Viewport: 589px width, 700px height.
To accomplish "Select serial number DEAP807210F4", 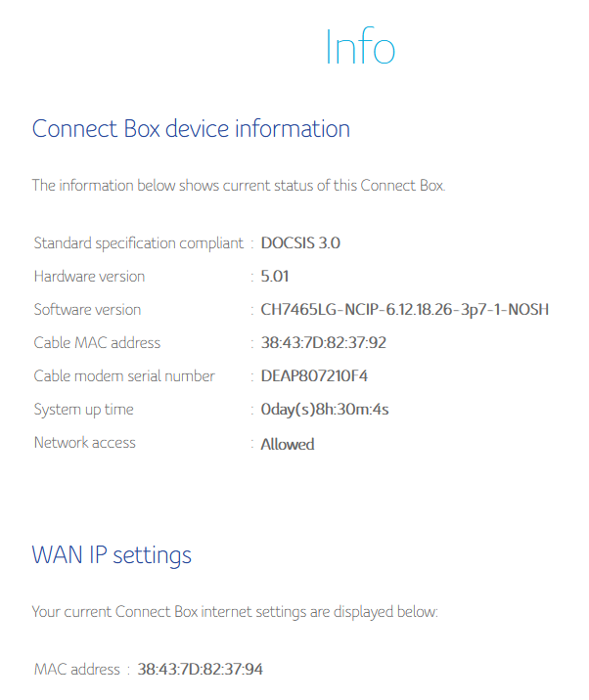I will click(x=314, y=375).
